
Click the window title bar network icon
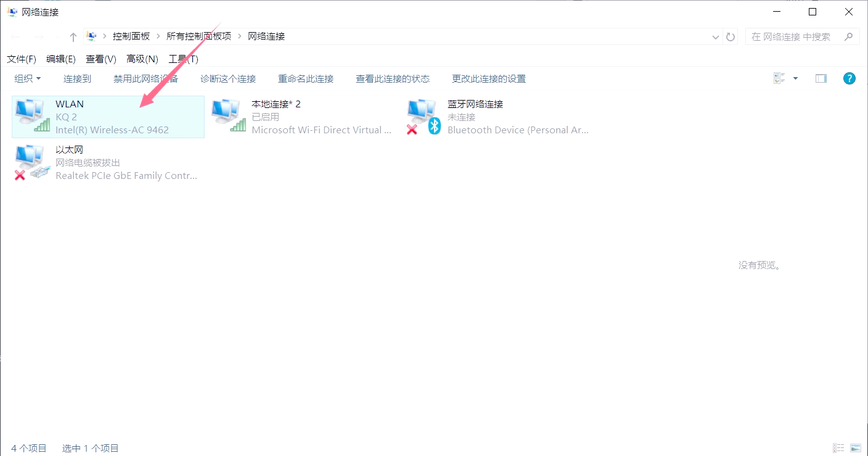coord(12,12)
